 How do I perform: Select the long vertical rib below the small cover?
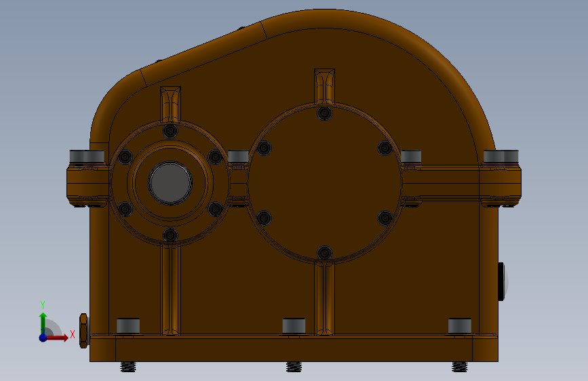click(171, 289)
